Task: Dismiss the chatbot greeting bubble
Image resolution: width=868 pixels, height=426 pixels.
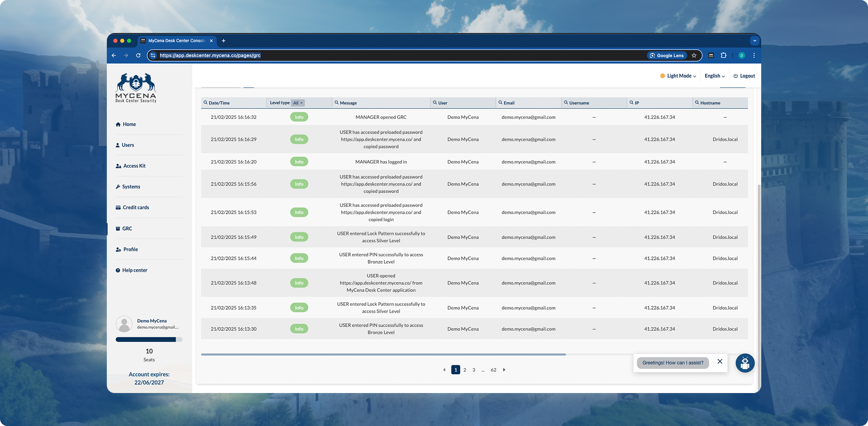Action: pyautogui.click(x=719, y=362)
